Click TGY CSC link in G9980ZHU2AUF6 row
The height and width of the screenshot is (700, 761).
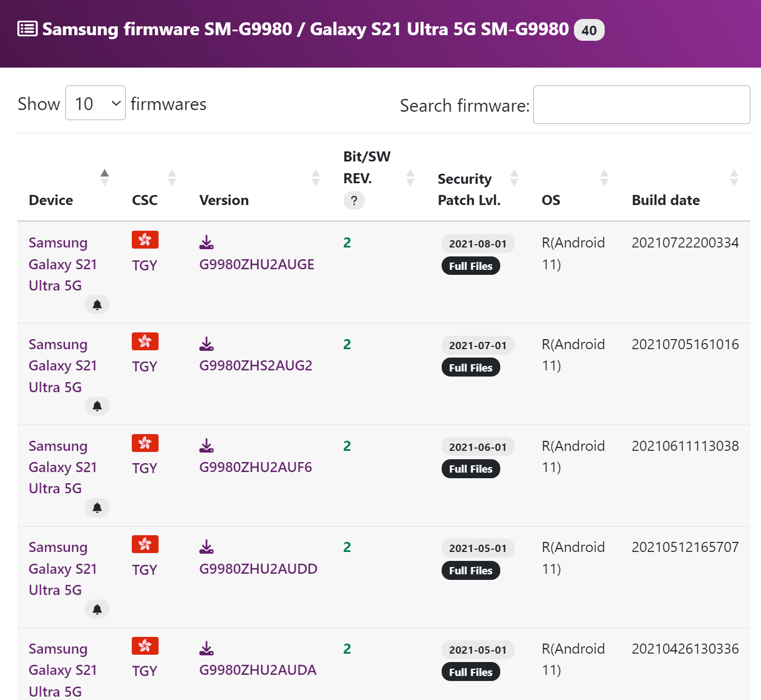coord(145,468)
